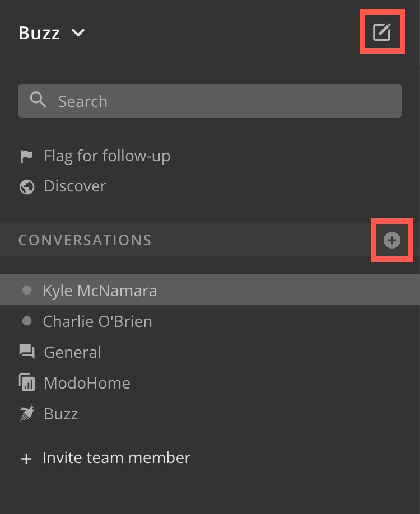Image resolution: width=420 pixels, height=514 pixels.
Task: Open conversation with Kyle McNamara
Action: pyautogui.click(x=100, y=291)
